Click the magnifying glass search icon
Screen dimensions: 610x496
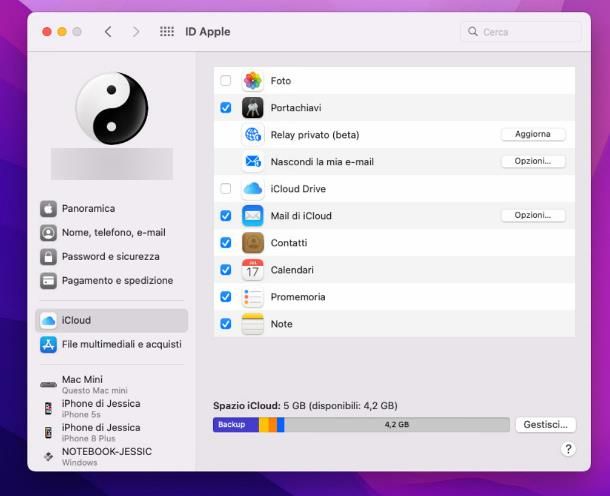pyautogui.click(x=473, y=32)
